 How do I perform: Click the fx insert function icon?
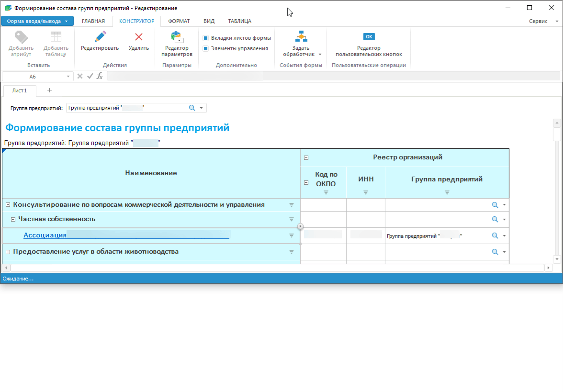click(x=100, y=76)
